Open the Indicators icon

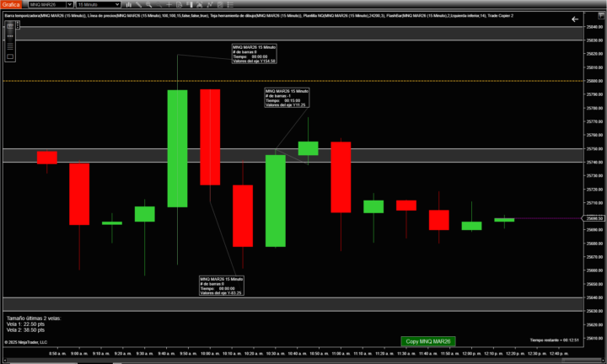(210, 5)
